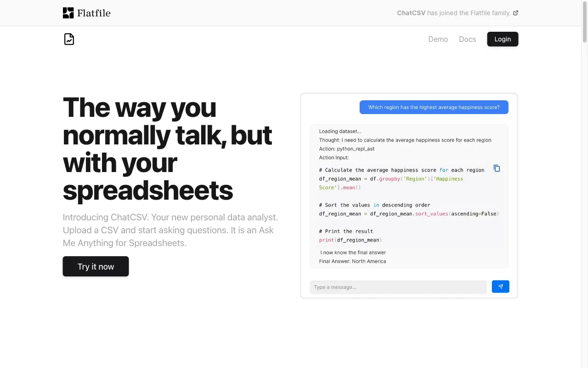This screenshot has width=588, height=368.
Task: Click the highest average happiness score question bubble
Action: (434, 107)
